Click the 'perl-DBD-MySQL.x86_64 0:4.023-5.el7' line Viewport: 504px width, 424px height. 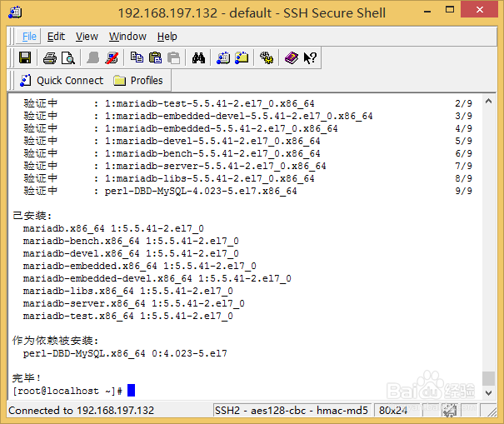pyautogui.click(x=125, y=353)
